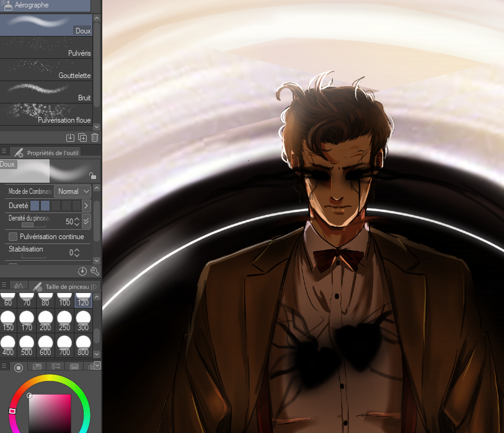Click the Densité du pinceau stepper arrows

pyautogui.click(x=77, y=222)
